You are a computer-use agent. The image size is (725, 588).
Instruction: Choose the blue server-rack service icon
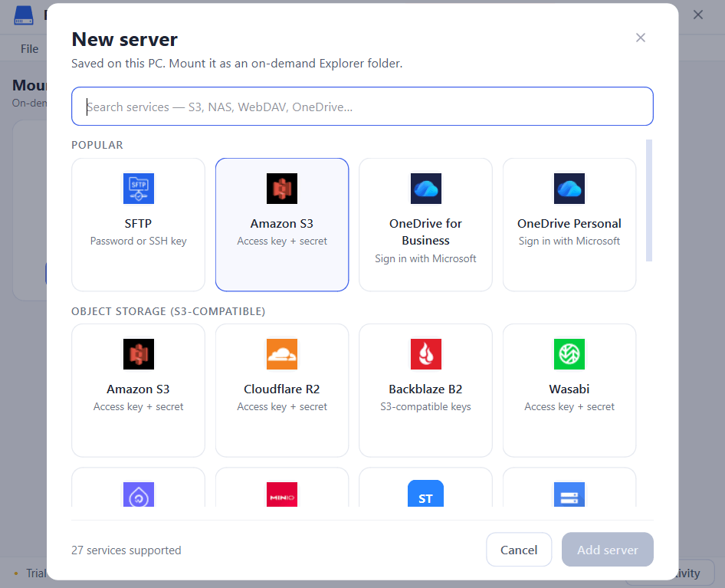(x=569, y=494)
